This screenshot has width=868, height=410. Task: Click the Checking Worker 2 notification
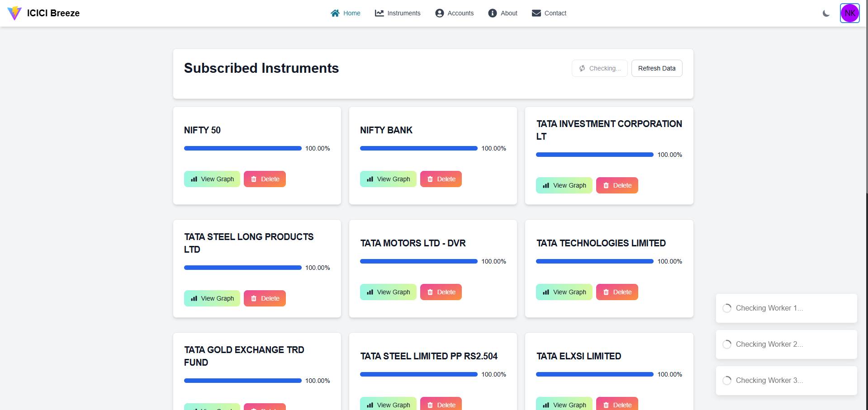click(x=786, y=344)
